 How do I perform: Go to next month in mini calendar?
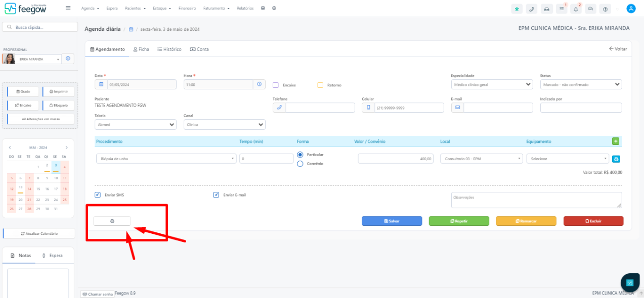tap(66, 147)
